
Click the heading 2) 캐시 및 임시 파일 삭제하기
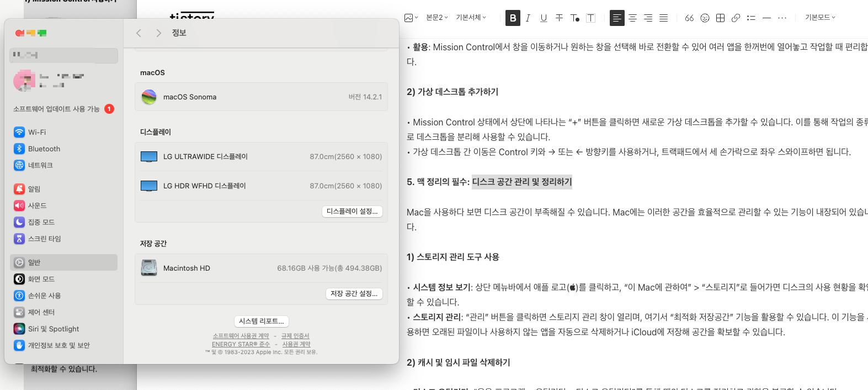click(x=459, y=362)
